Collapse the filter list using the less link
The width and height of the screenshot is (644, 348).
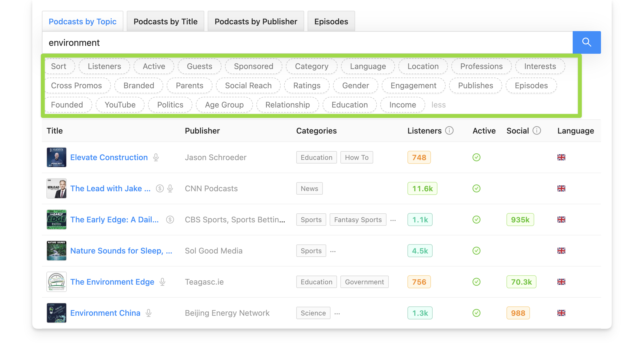[x=438, y=105]
